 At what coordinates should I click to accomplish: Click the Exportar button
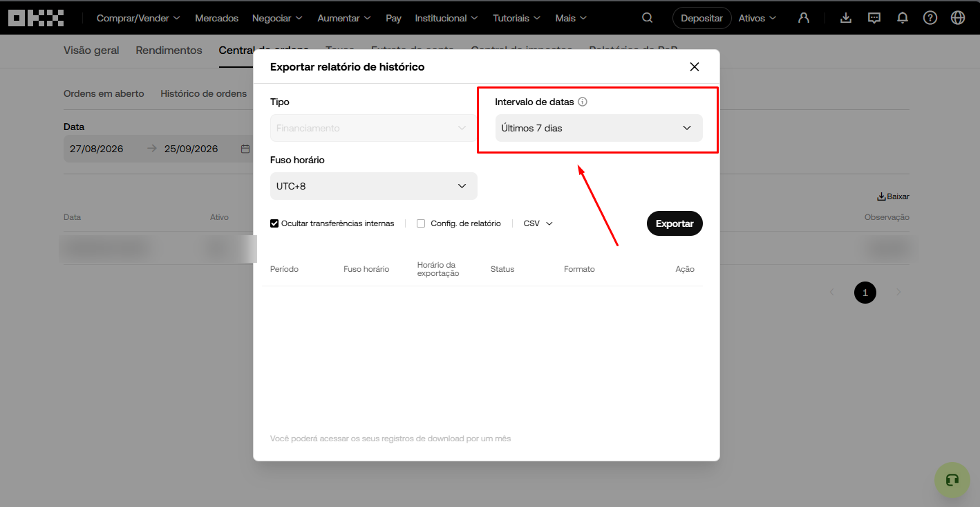click(675, 223)
